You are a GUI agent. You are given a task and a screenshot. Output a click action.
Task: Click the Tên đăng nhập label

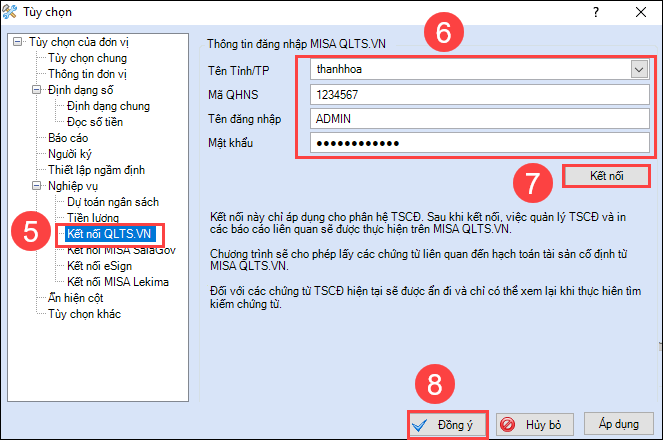(x=244, y=119)
